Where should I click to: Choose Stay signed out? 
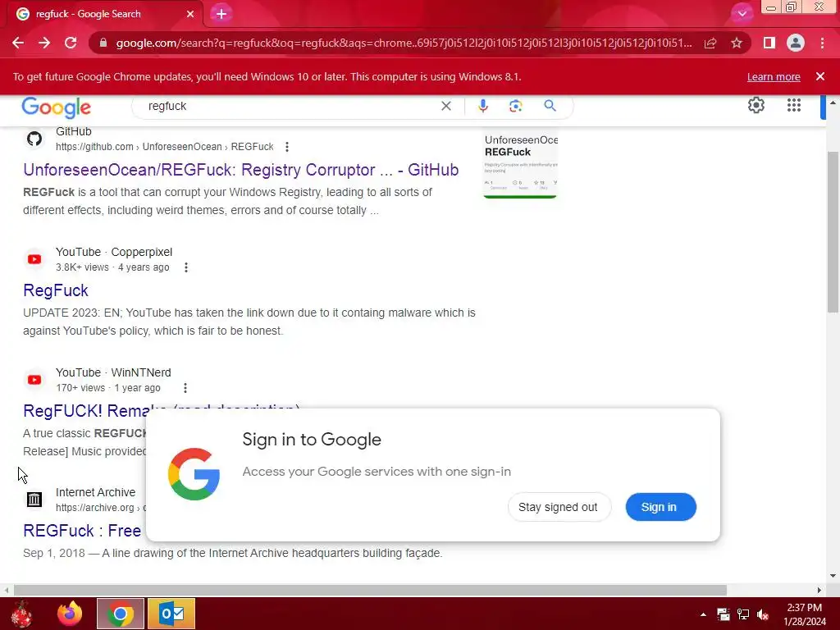click(x=558, y=507)
